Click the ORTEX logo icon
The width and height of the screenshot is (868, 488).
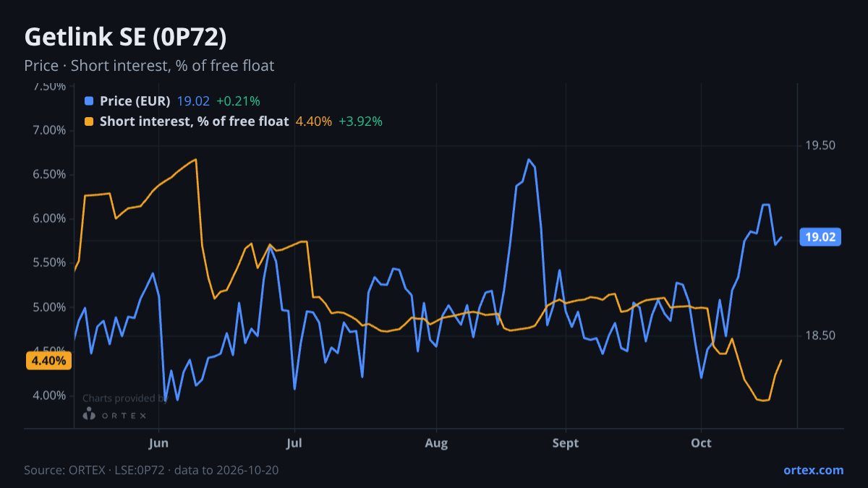89,414
